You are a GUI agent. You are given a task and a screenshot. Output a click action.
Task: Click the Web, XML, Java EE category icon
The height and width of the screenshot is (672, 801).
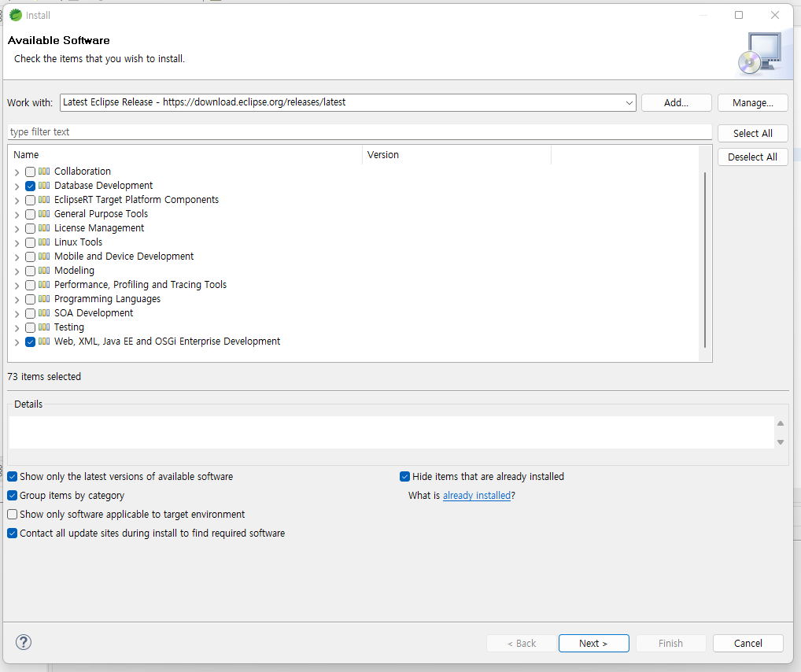click(x=44, y=342)
